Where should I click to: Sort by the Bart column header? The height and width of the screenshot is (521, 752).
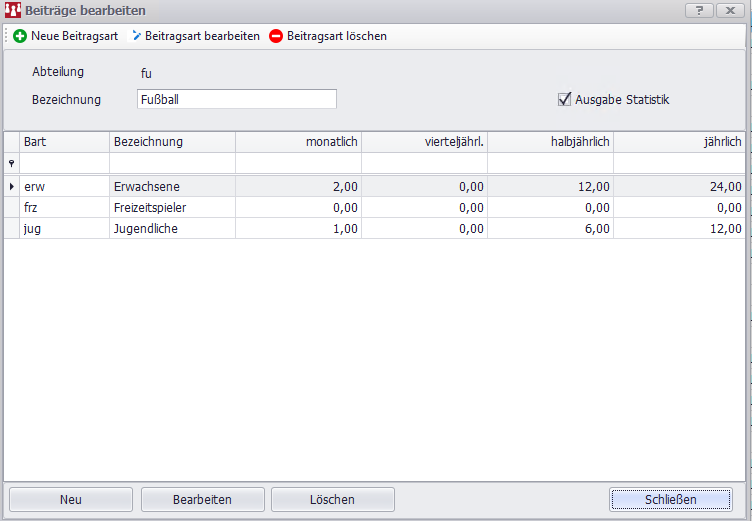pos(64,142)
